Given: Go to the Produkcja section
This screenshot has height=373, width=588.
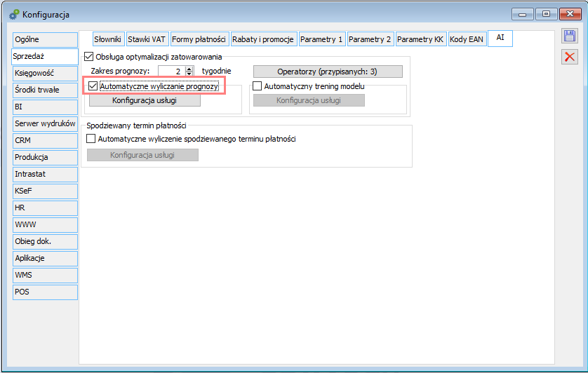Looking at the screenshot, I should tap(45, 158).
